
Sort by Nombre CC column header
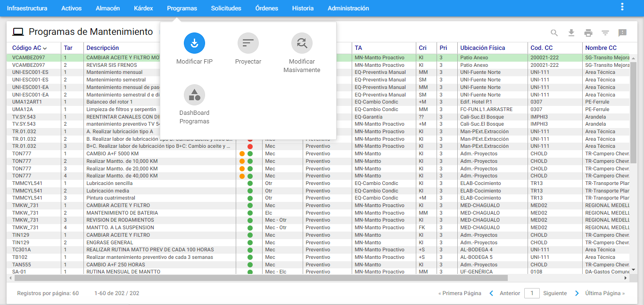(x=601, y=48)
